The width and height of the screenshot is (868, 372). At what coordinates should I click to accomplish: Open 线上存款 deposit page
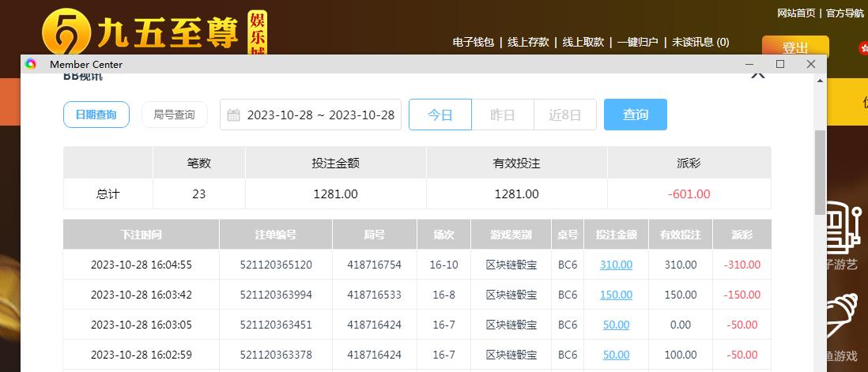click(527, 42)
